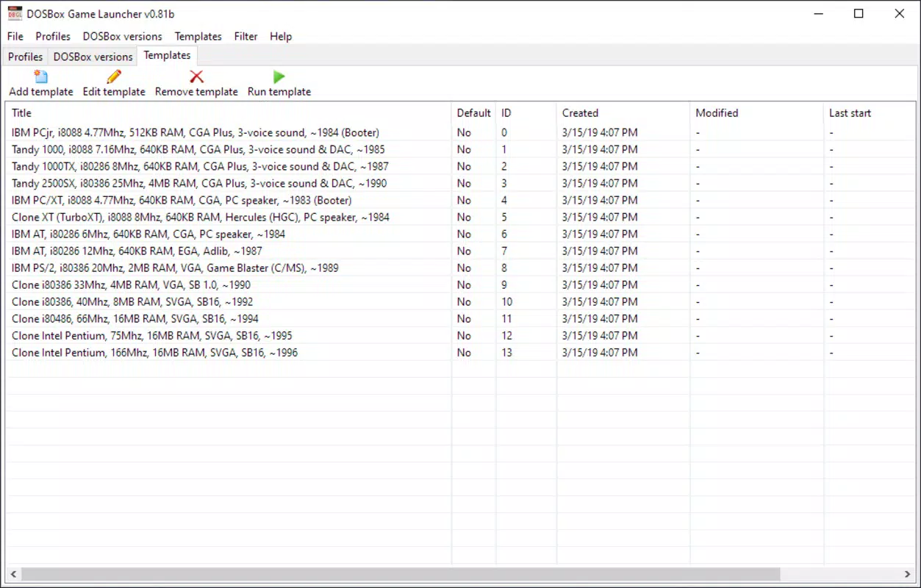
Task: Open the DOSBox versions menu in the menu bar
Action: pyautogui.click(x=122, y=36)
